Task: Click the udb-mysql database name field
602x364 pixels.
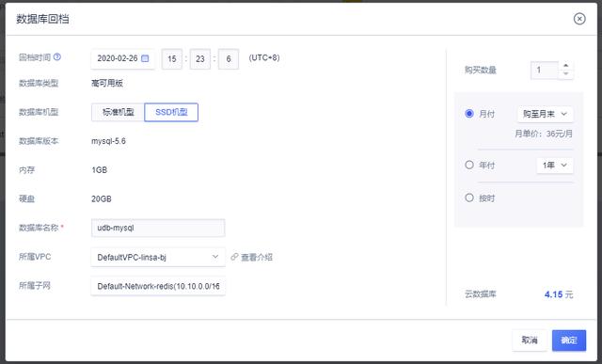Action: [158, 228]
